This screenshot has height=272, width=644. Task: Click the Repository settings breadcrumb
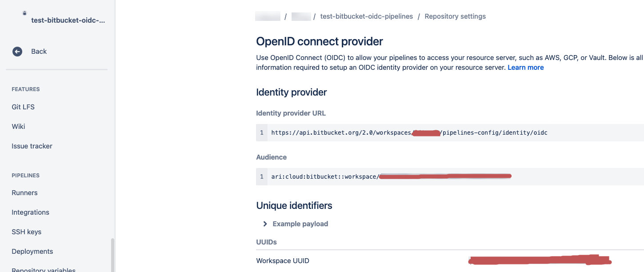tap(455, 16)
